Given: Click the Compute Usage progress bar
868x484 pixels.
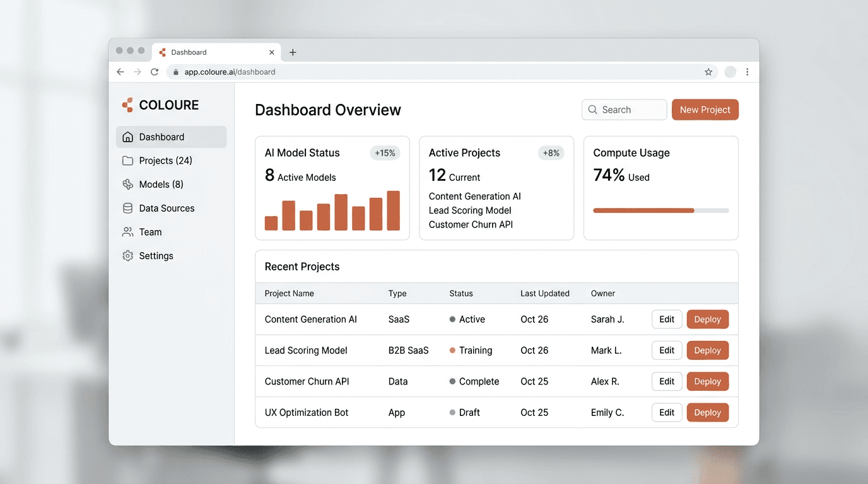Looking at the screenshot, I should (661, 210).
